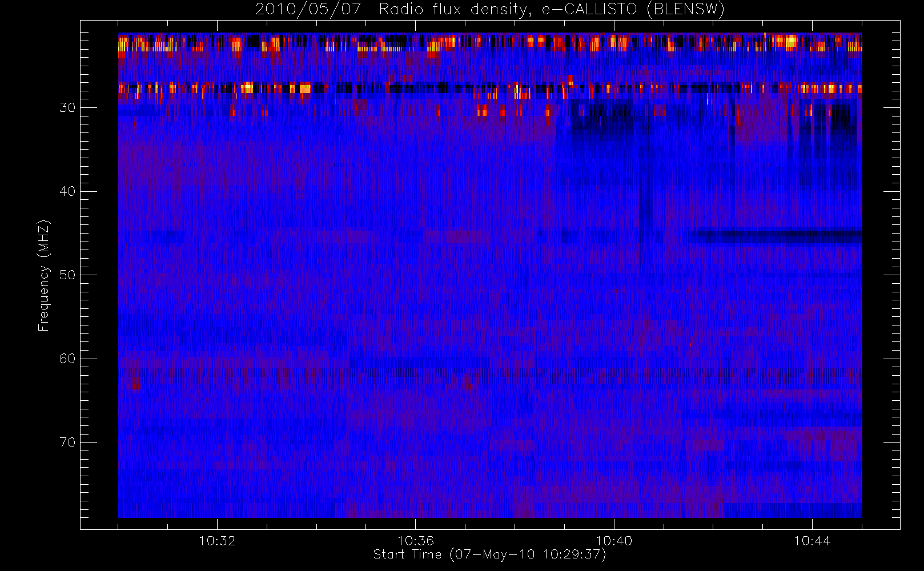This screenshot has width=924, height=571.
Task: Click the 'Start Time (07-May-10 10:29:37)' axis label
Action: [x=490, y=554]
